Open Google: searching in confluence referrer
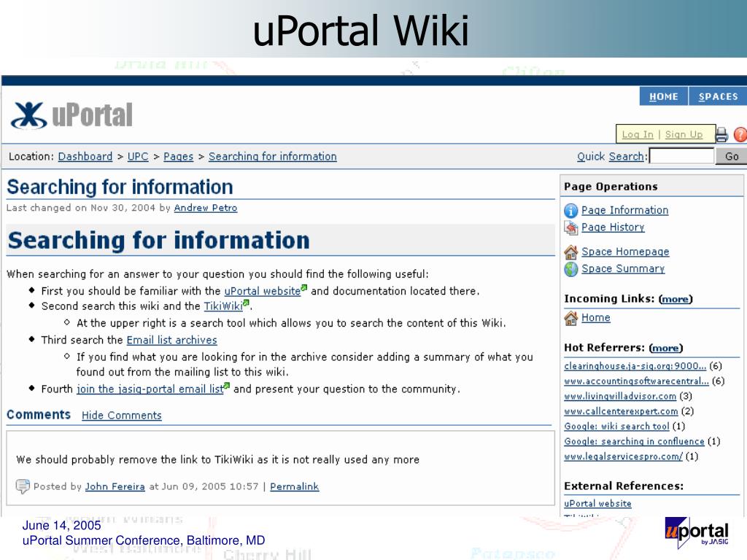747x560 pixels. point(634,442)
